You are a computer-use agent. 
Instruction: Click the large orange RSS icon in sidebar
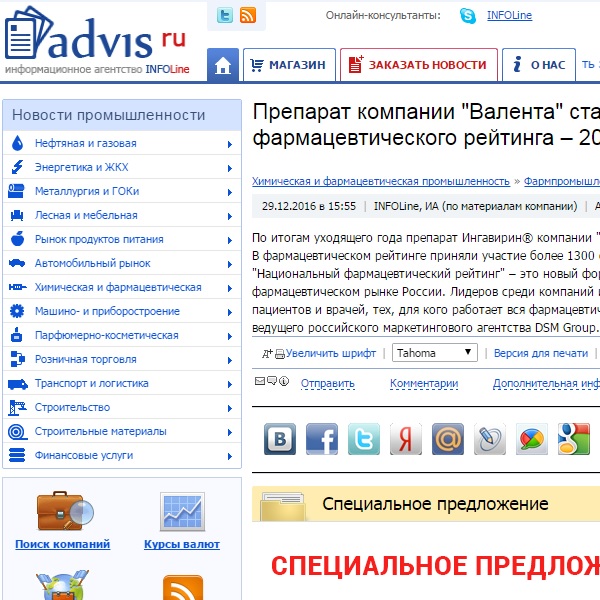(x=183, y=587)
